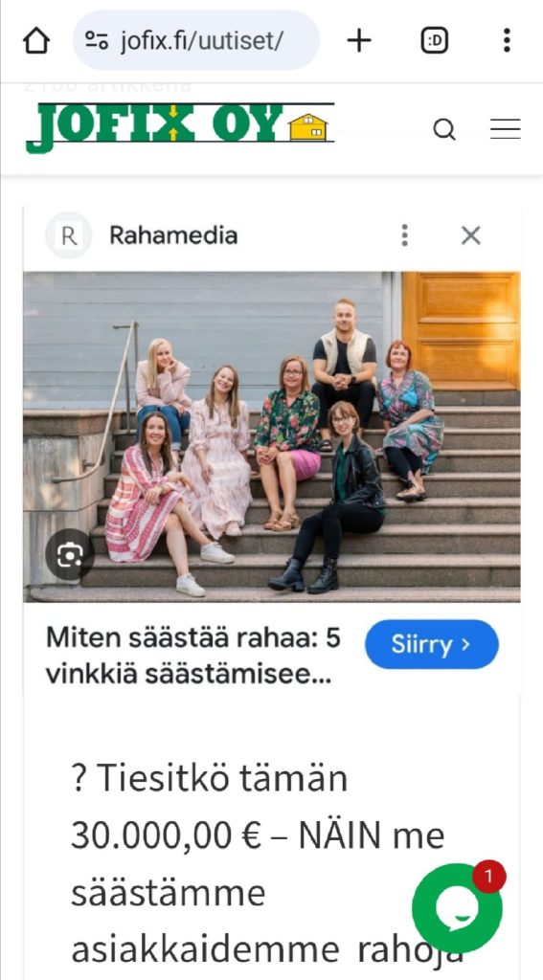
Task: Open the ad group photo
Action: point(272,436)
